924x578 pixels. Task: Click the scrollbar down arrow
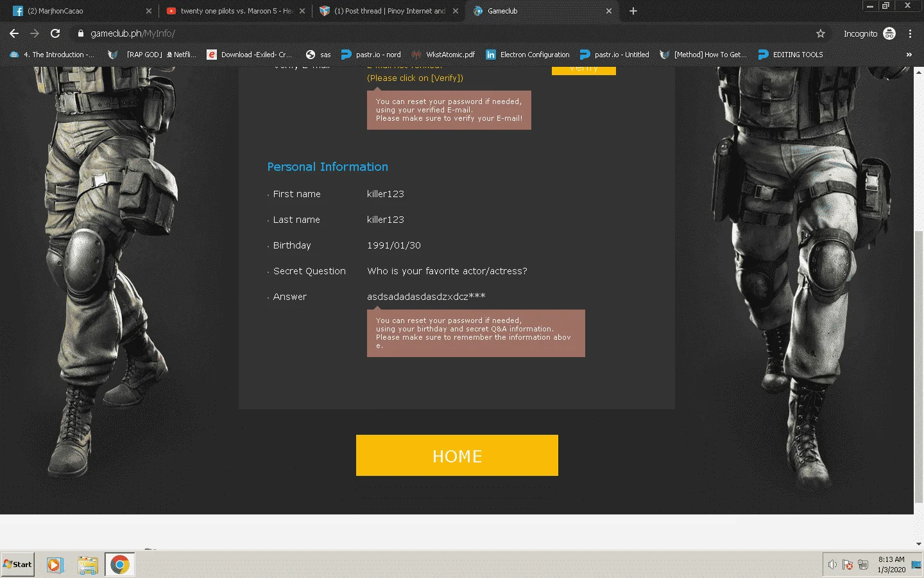(x=919, y=544)
